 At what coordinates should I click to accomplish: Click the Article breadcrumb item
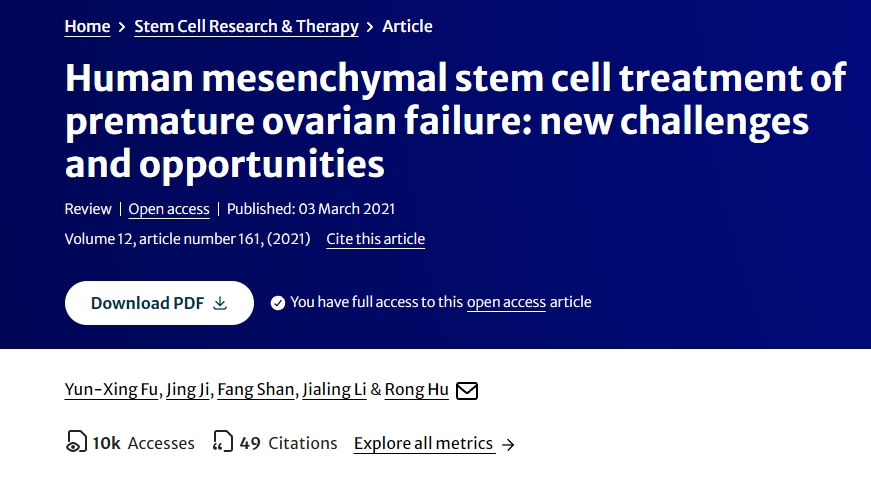(407, 27)
